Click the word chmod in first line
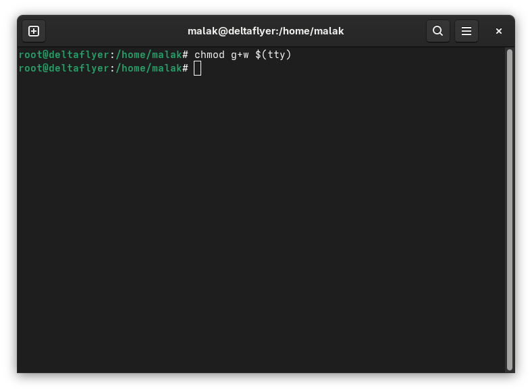532x392 pixels. pyautogui.click(x=209, y=55)
